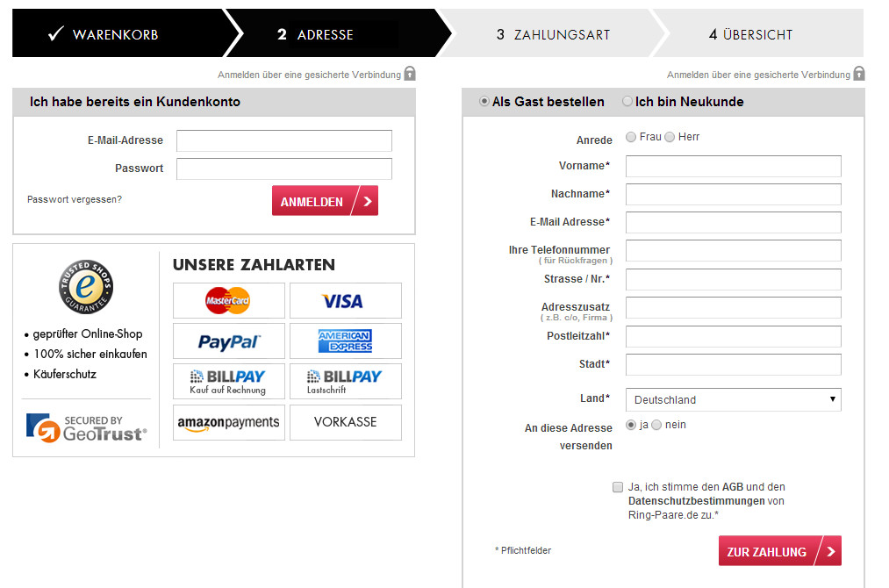
Task: Click the Vorname input field
Action: tap(733, 166)
